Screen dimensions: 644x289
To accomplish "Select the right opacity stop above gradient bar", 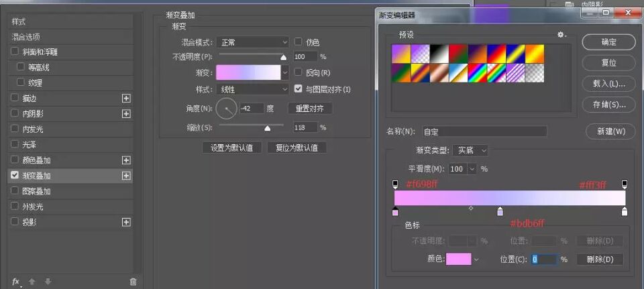I will (x=625, y=184).
